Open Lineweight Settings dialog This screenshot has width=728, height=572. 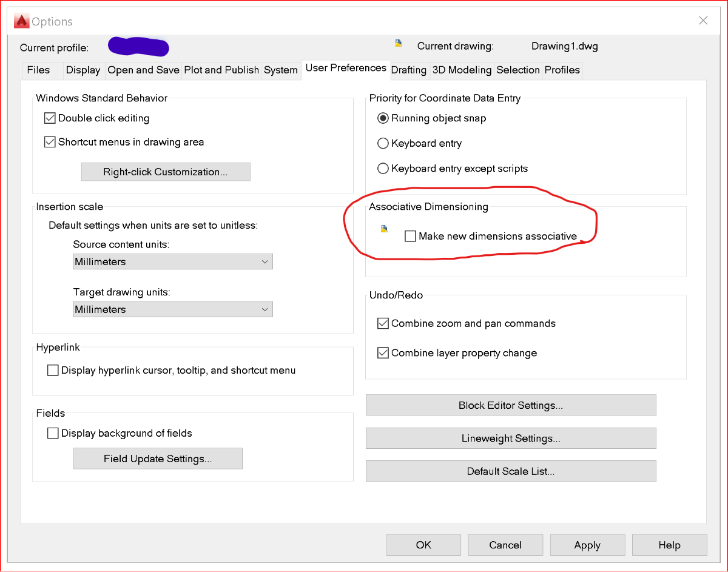tap(511, 438)
